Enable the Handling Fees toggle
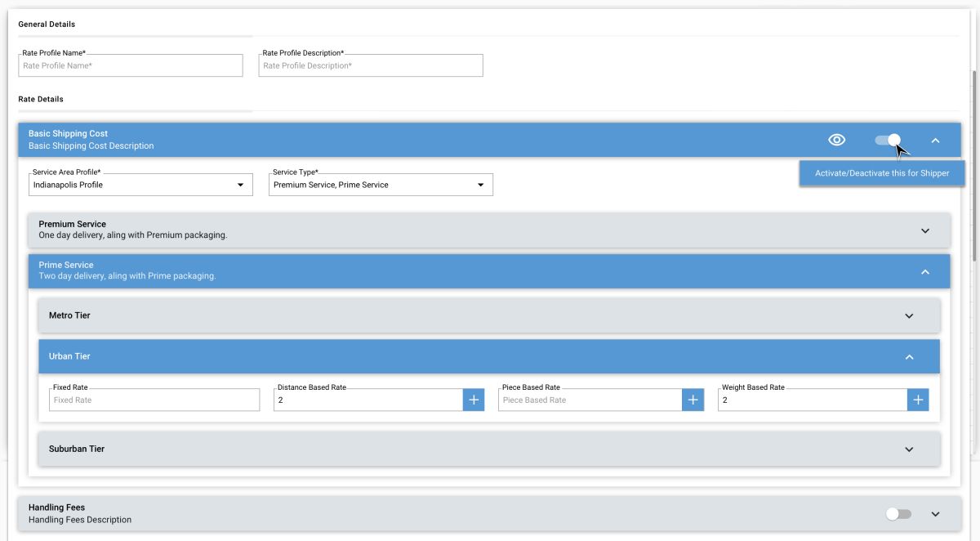This screenshot has height=541, width=980. click(x=898, y=514)
